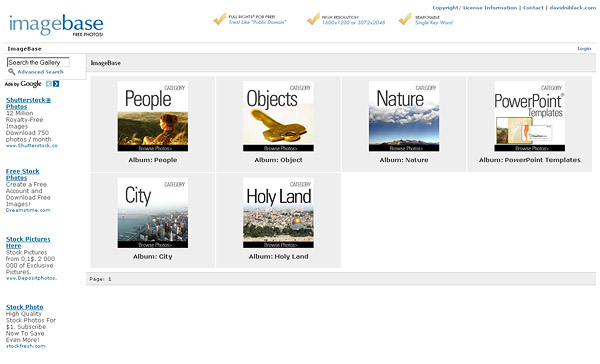This screenshot has height=364, width=600.
Task: Click the previous ads arrow icon
Action: [49, 84]
